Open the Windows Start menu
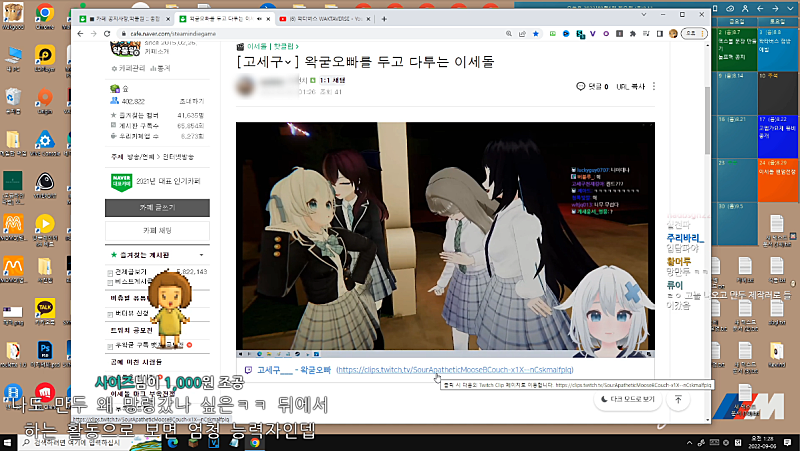This screenshot has height=451, width=800. [x=7, y=443]
